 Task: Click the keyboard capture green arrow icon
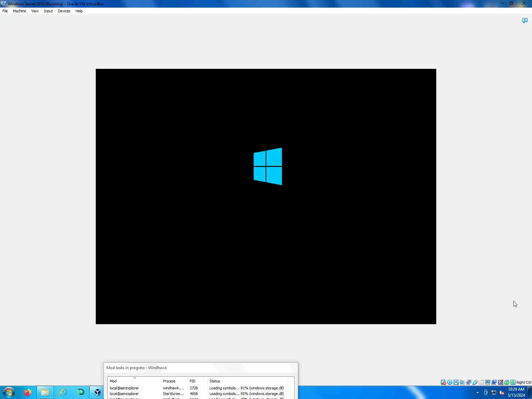click(x=513, y=382)
